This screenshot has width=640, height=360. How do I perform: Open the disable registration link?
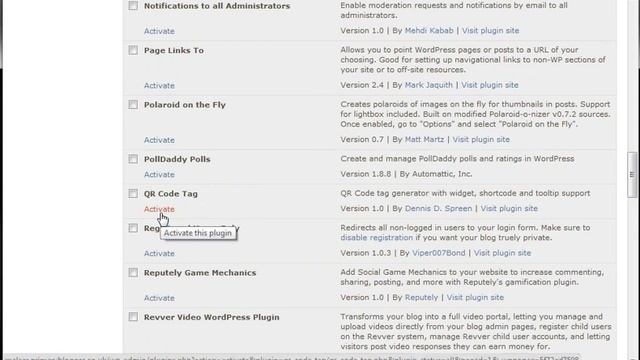377,238
